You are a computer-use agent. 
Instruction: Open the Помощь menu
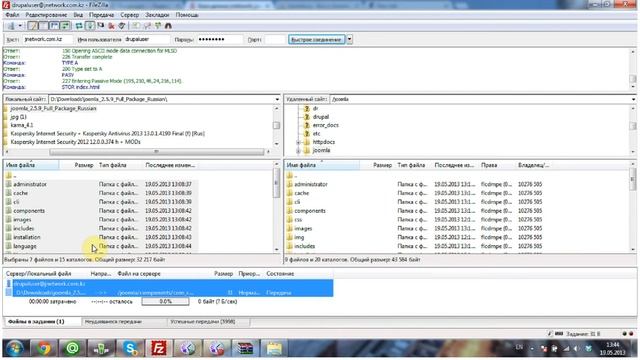tap(187, 15)
